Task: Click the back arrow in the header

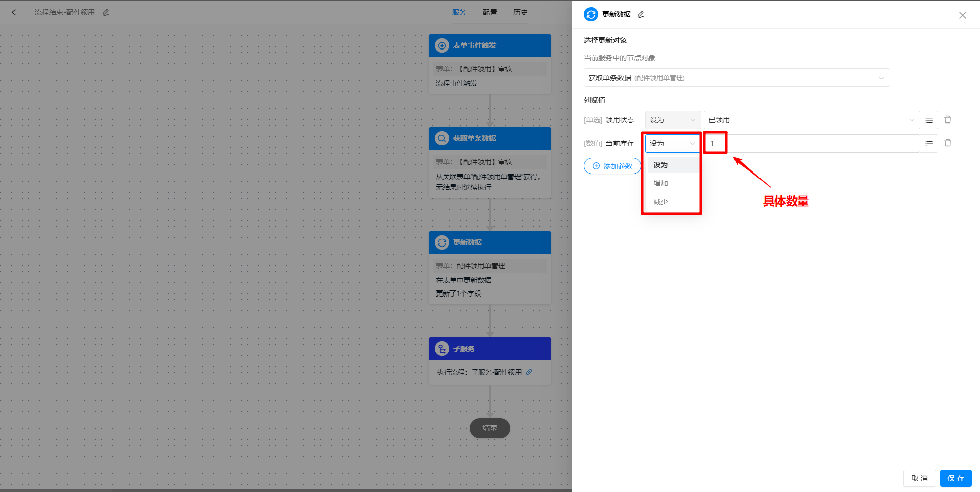Action: coord(14,12)
